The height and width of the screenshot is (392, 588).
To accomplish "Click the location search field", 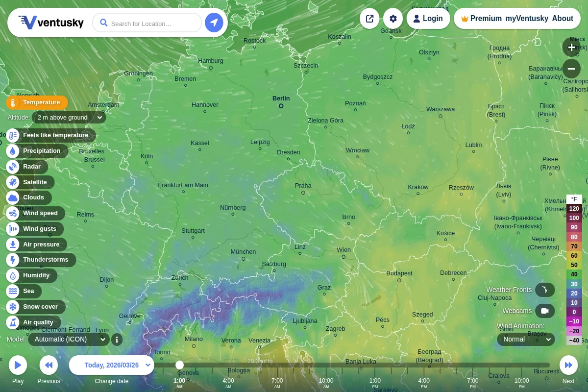I will click(147, 23).
